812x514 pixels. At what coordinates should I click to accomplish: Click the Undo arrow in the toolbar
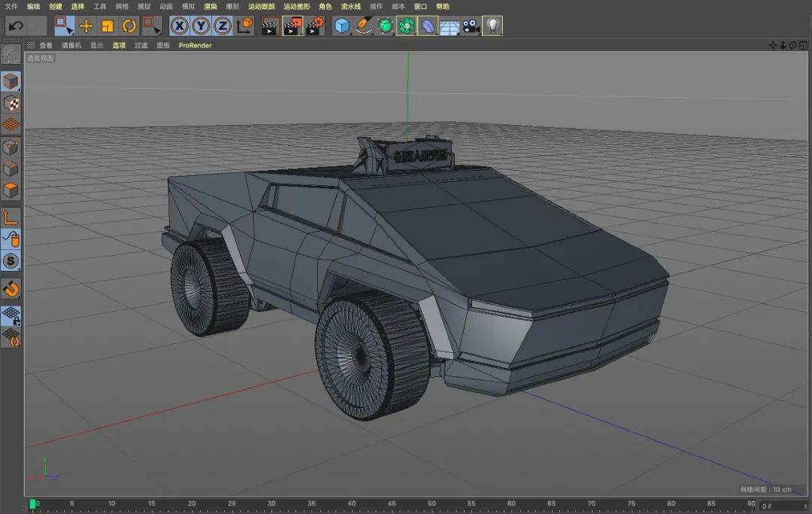(16, 26)
